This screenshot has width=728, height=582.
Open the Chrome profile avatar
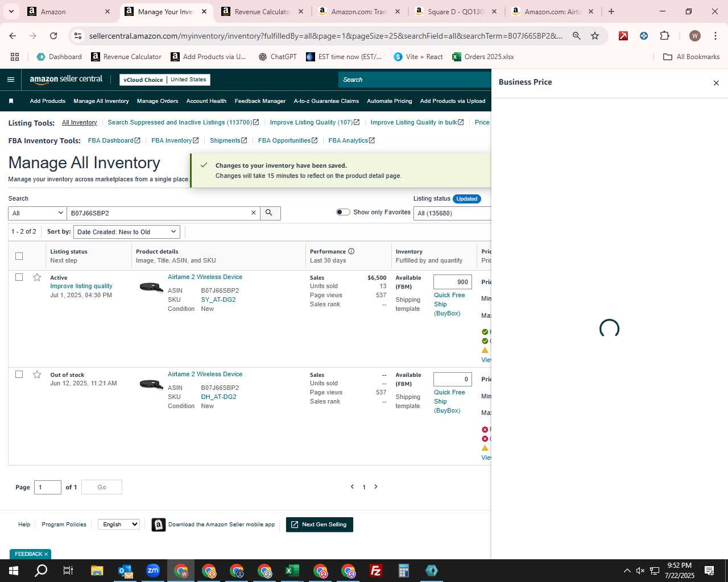pyautogui.click(x=694, y=36)
